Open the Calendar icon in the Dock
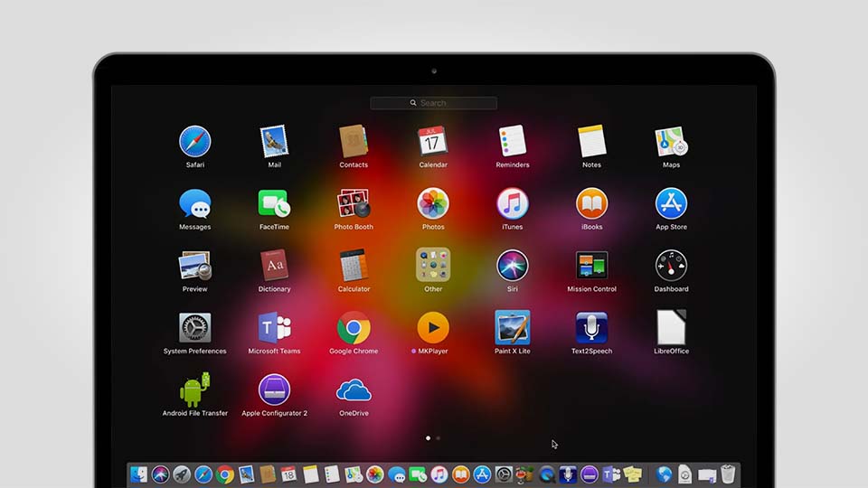 (288, 474)
